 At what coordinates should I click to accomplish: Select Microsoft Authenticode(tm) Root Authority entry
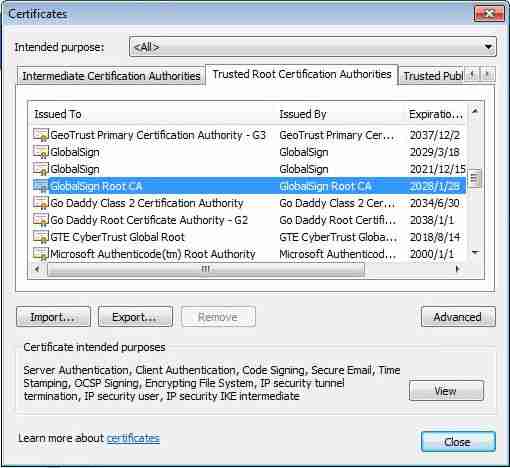248,254
